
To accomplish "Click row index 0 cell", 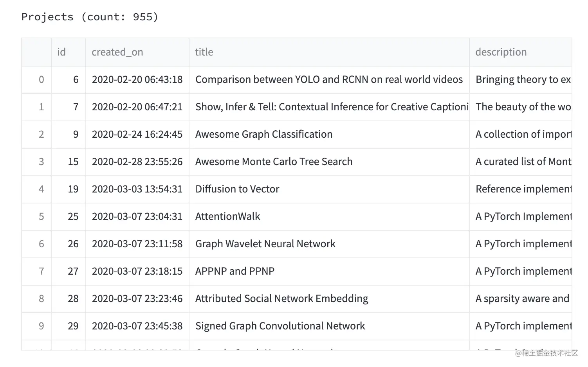I will click(41, 79).
